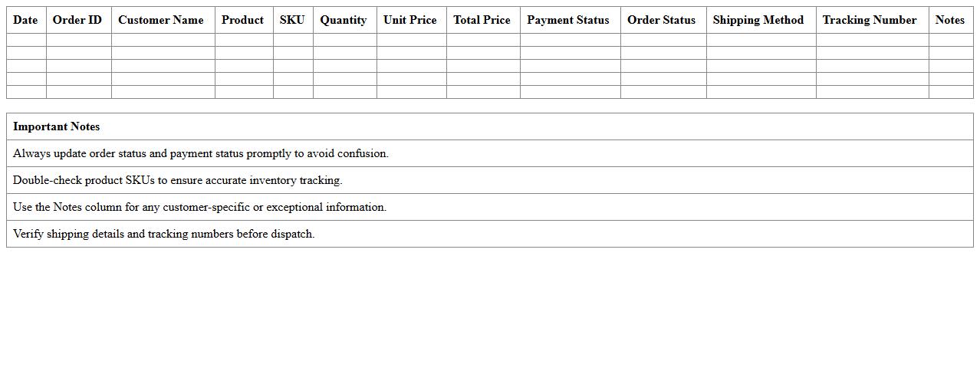
Task: Select the Quantity header cell
Action: tap(344, 20)
